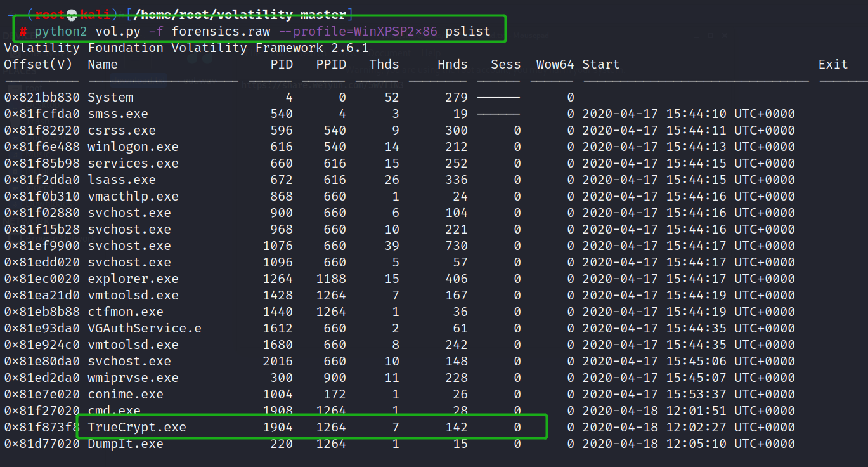Click the Exit column header
The height and width of the screenshot is (467, 868).
(x=833, y=65)
